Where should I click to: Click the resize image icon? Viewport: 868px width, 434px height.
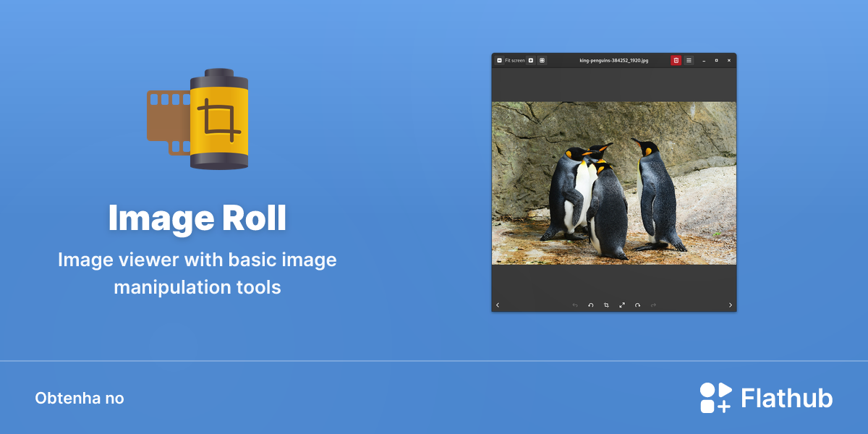click(622, 305)
